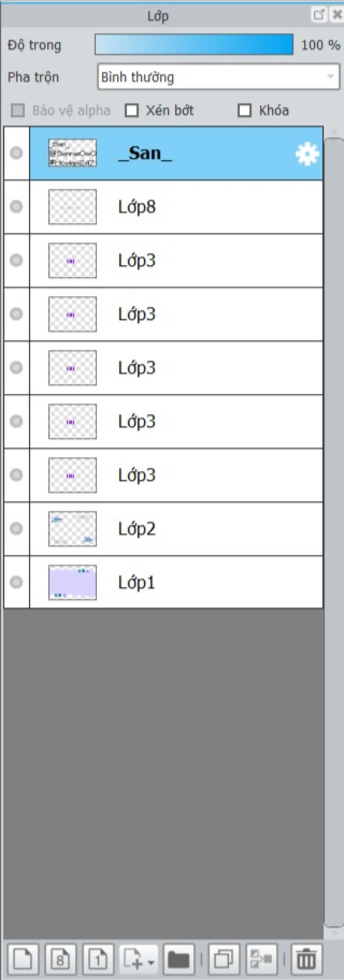This screenshot has width=344, height=980.
Task: Click the Lớp1 layer thumbnail
Action: [x=72, y=582]
